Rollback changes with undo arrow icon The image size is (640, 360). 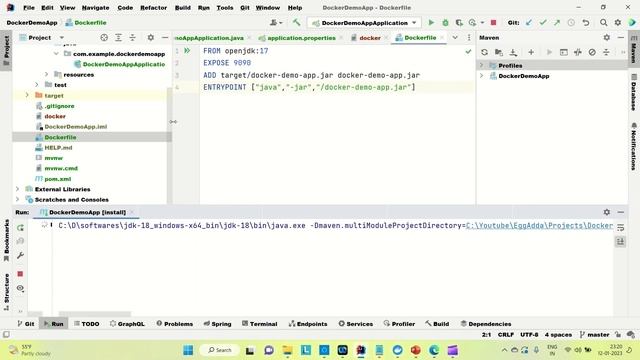click(586, 22)
